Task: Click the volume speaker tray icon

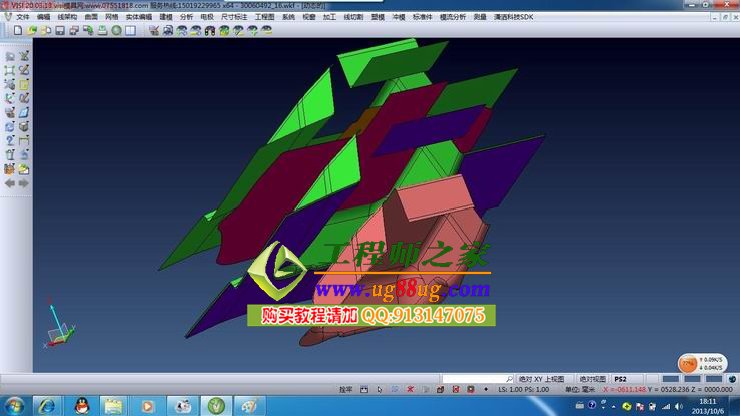Action: coord(679,406)
